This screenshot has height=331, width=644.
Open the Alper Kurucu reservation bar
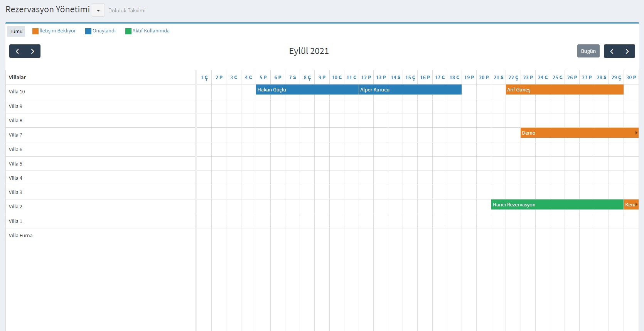[410, 90]
